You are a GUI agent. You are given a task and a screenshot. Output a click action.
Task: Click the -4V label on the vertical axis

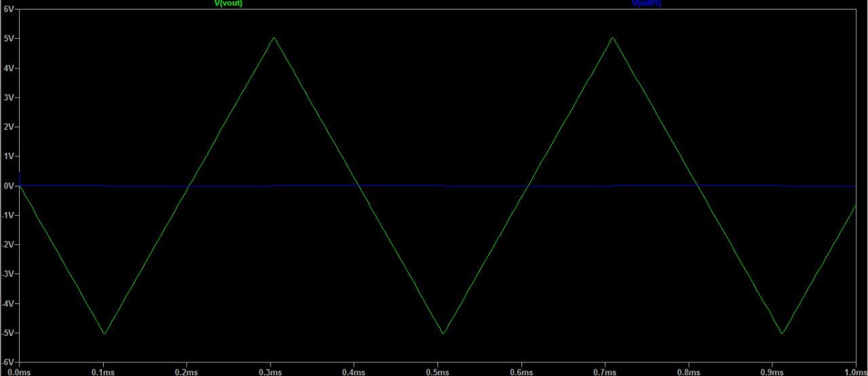click(7, 303)
